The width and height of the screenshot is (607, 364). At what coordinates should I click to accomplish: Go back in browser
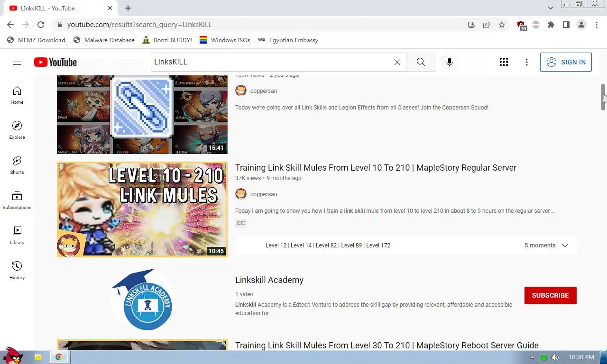click(10, 25)
